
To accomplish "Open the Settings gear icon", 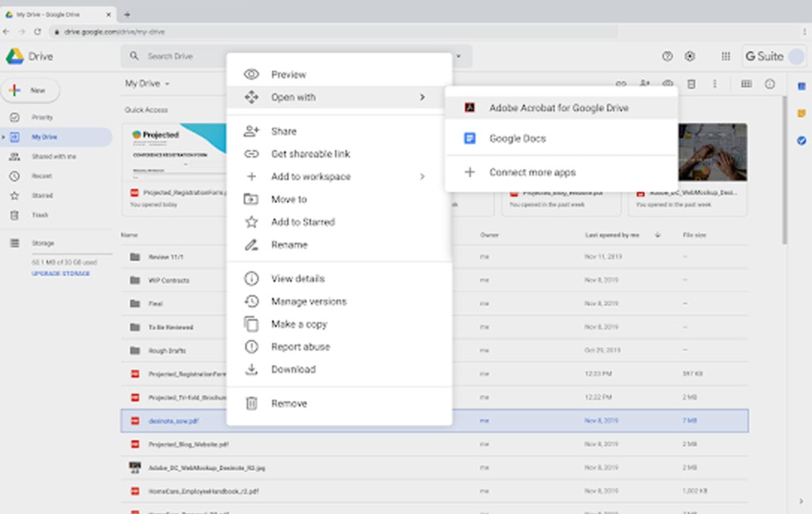I will click(x=690, y=56).
